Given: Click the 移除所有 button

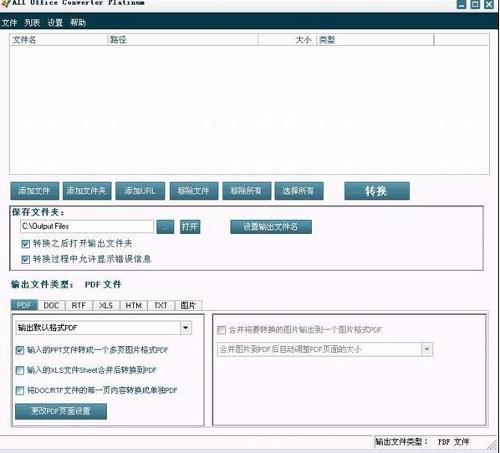Looking at the screenshot, I should pos(247,191).
